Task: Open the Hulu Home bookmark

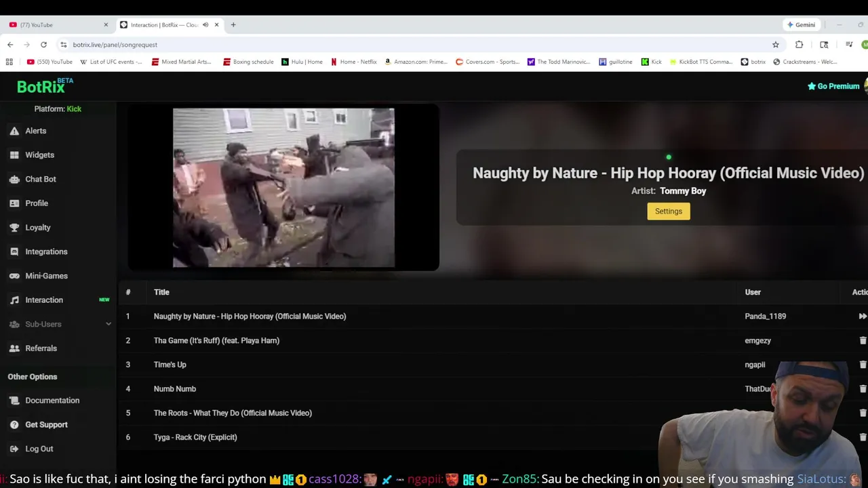Action: (302, 62)
